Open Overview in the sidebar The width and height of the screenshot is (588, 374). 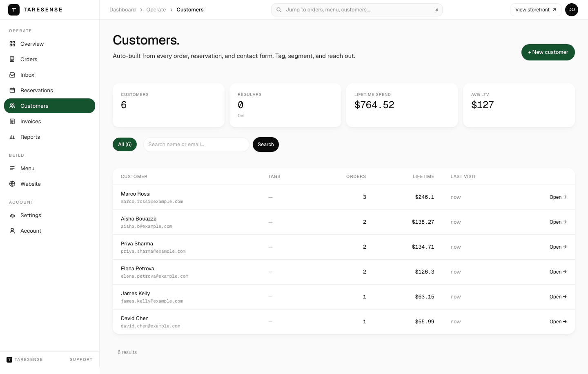tap(49, 44)
